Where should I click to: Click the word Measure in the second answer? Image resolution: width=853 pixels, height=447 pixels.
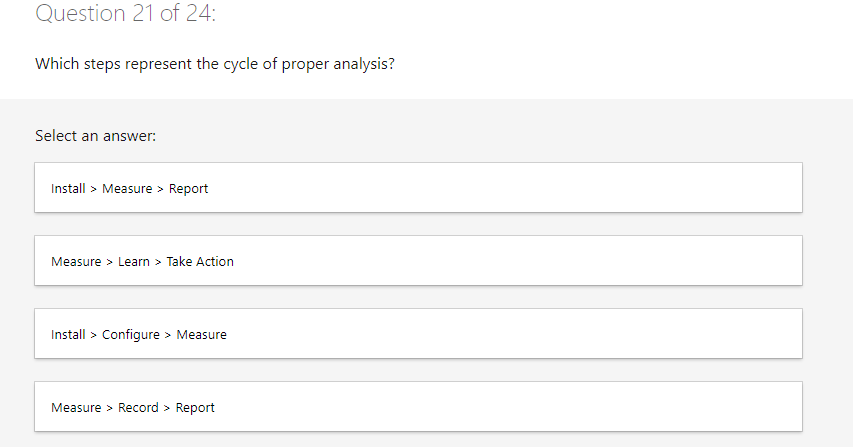pos(76,262)
